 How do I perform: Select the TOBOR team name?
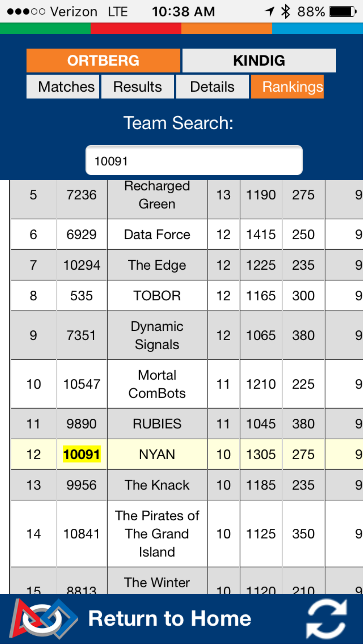pyautogui.click(x=157, y=296)
